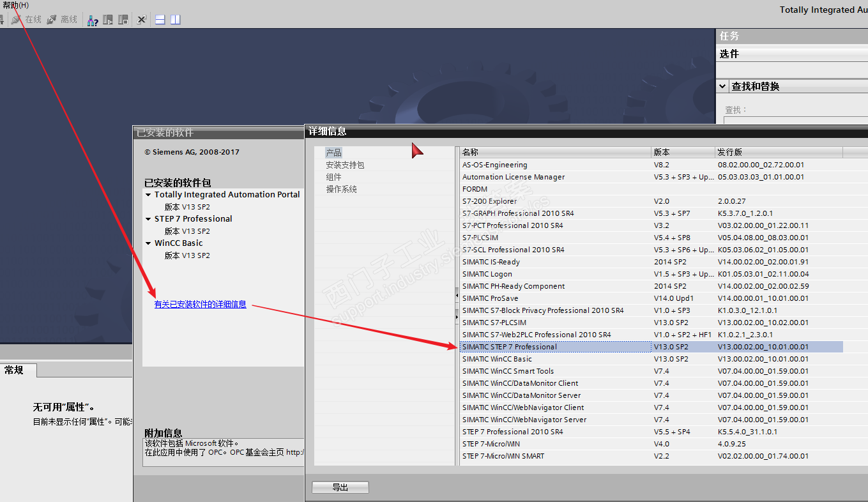
Task: Collapse the Totally Integrated Automation Portal tree node
Action: 148,195
